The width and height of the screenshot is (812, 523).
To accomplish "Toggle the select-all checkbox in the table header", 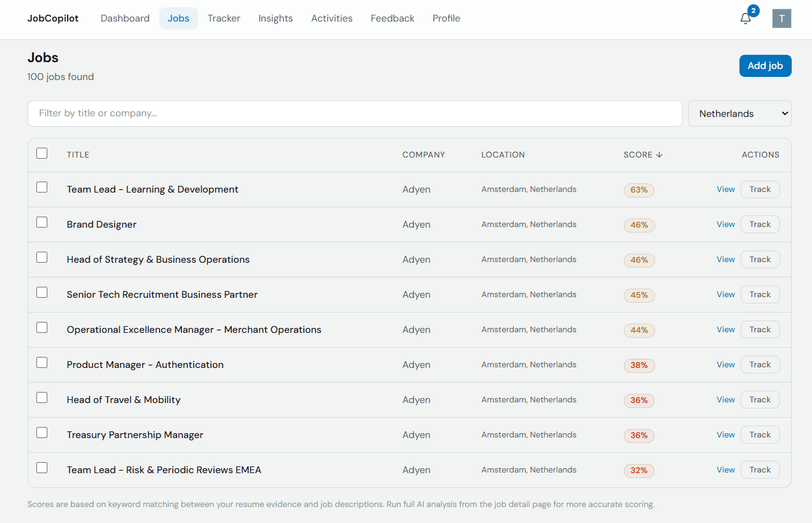I will 42,153.
